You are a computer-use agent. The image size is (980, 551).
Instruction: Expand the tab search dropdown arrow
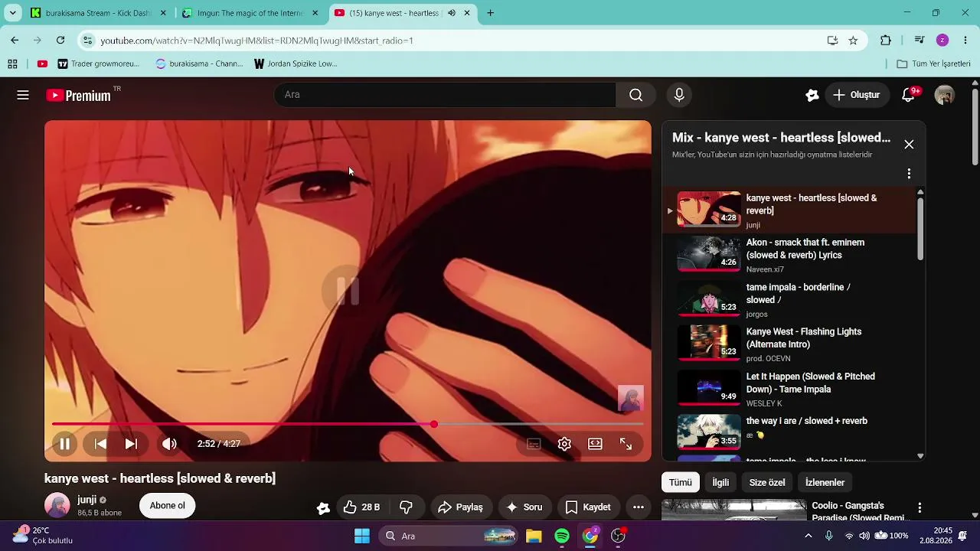point(12,13)
